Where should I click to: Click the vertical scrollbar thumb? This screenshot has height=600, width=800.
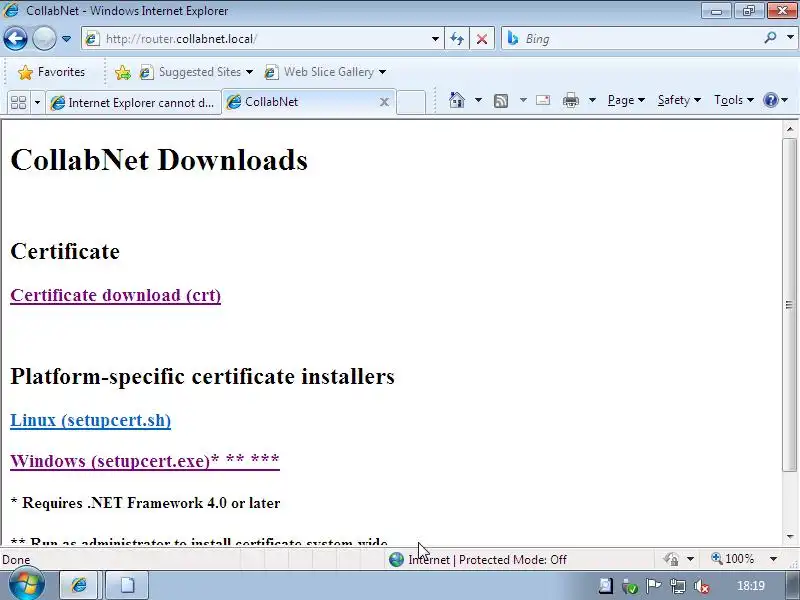(789, 305)
